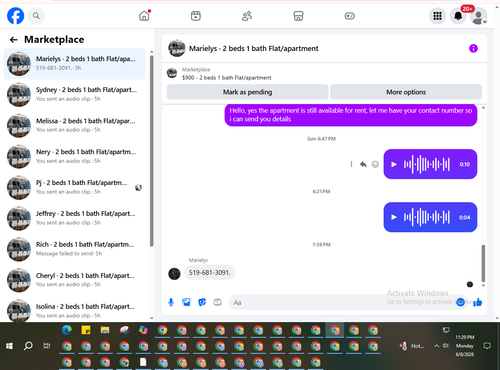Click More options button
This screenshot has height=370, width=500.
point(406,92)
